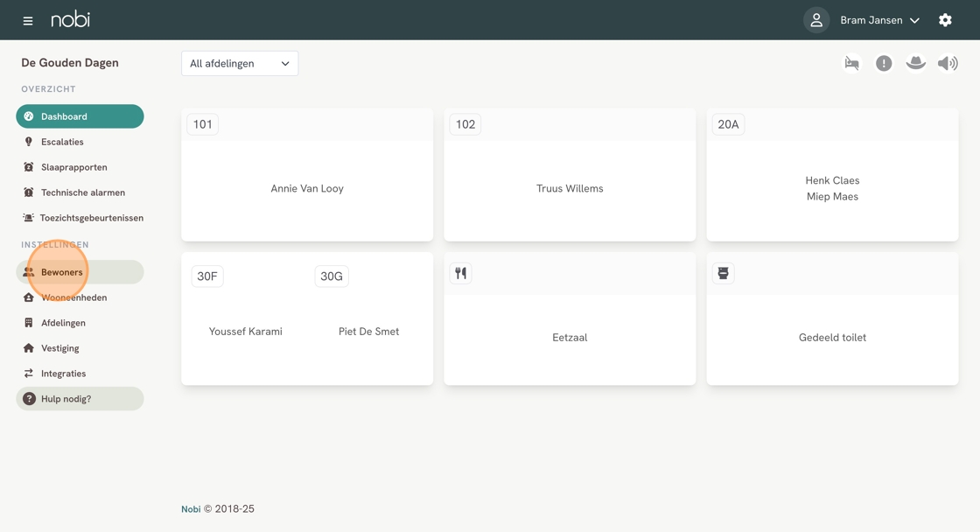The height and width of the screenshot is (532, 980).
Task: Open the hamburger menu
Action: [x=28, y=20]
